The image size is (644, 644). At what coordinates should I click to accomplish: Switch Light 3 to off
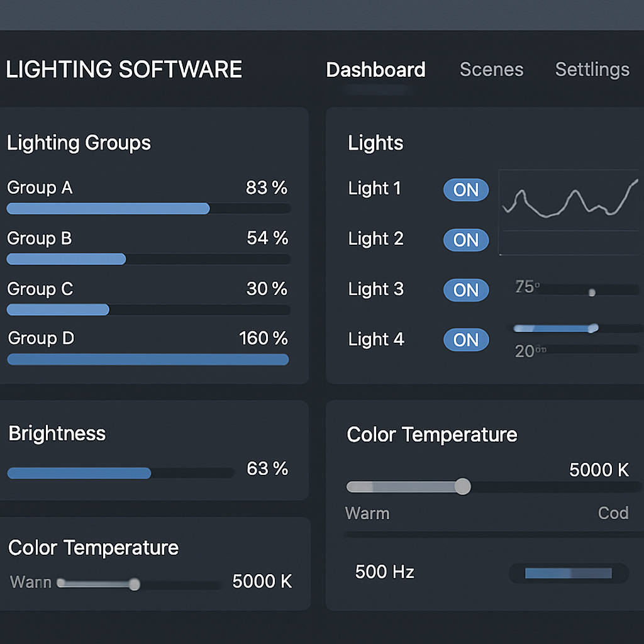point(465,290)
